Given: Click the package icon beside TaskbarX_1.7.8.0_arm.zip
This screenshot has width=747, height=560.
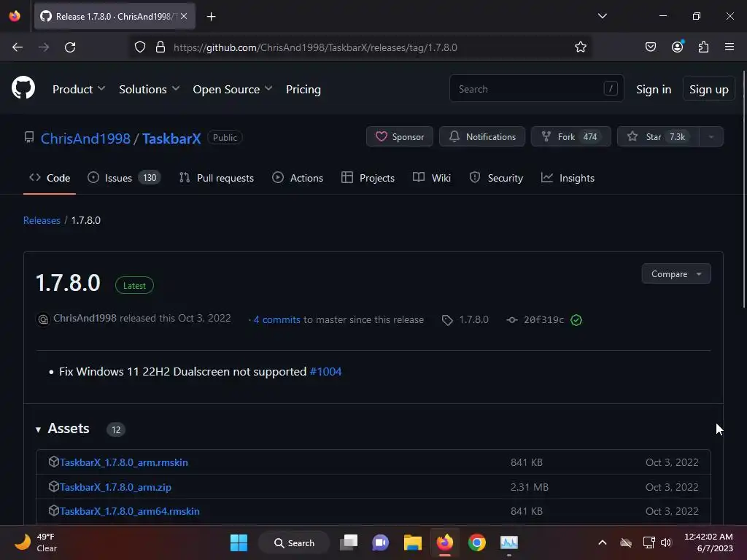Looking at the screenshot, I should pos(53,486).
